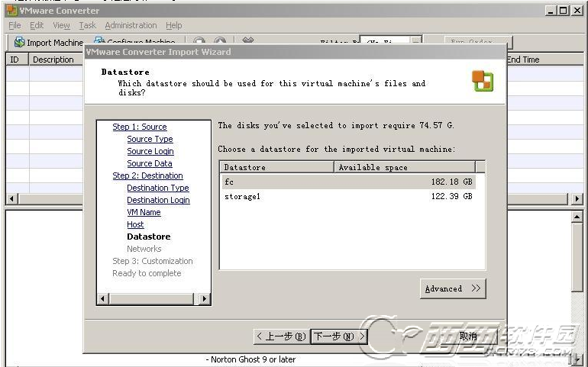Open the Source Login step
Image resolution: width=588 pixels, height=367 pixels.
(x=150, y=151)
